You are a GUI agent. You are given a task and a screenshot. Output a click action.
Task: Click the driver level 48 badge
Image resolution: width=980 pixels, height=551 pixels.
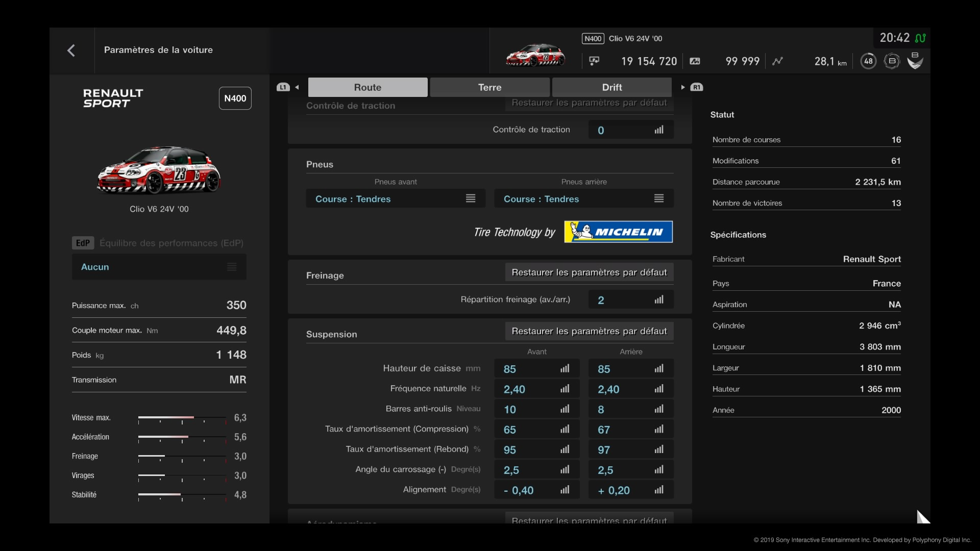pos(868,61)
